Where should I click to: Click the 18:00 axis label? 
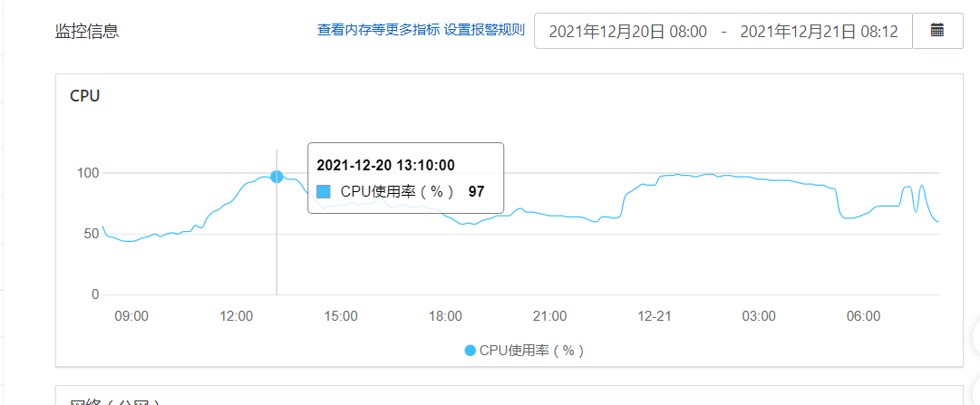pyautogui.click(x=446, y=316)
